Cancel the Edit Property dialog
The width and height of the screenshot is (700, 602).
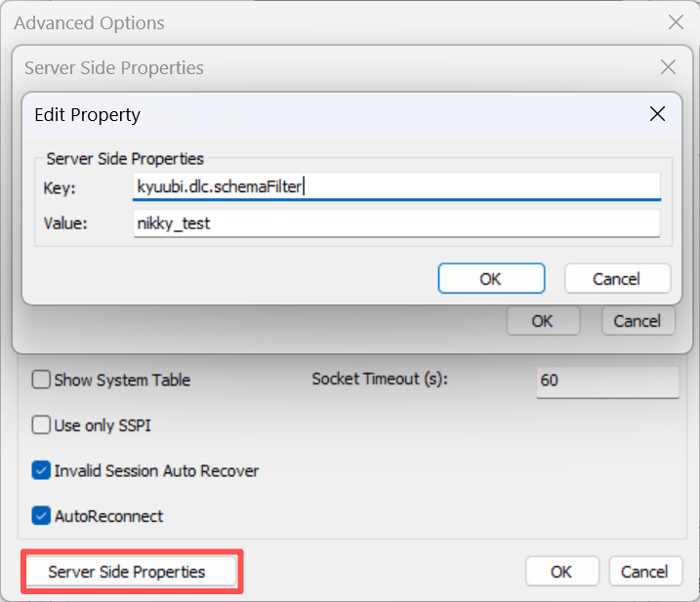coord(617,279)
